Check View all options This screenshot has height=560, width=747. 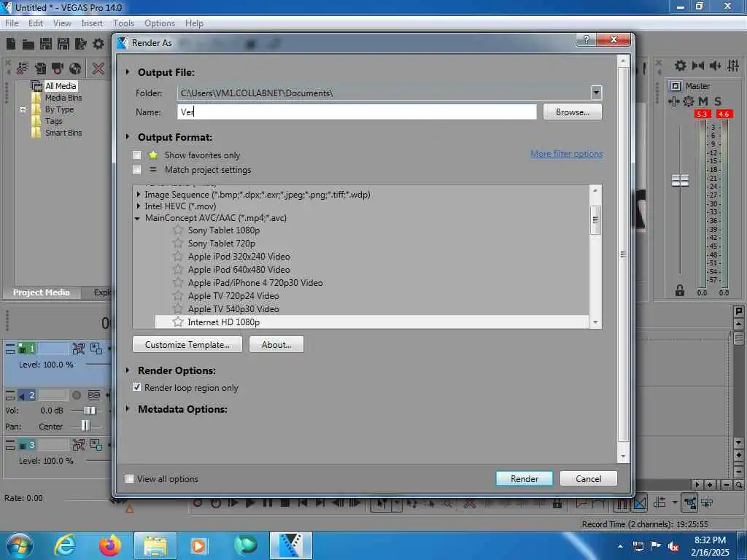[x=130, y=478]
